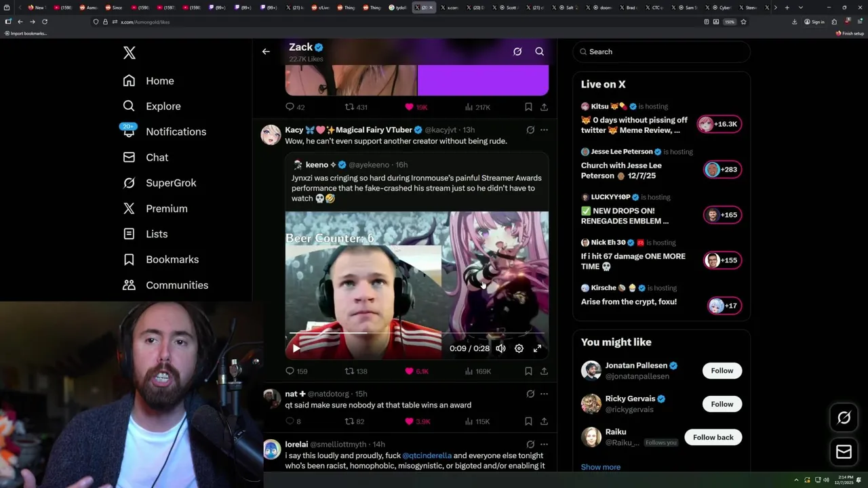
Task: Share nat's post with 115K views
Action: [544, 422]
